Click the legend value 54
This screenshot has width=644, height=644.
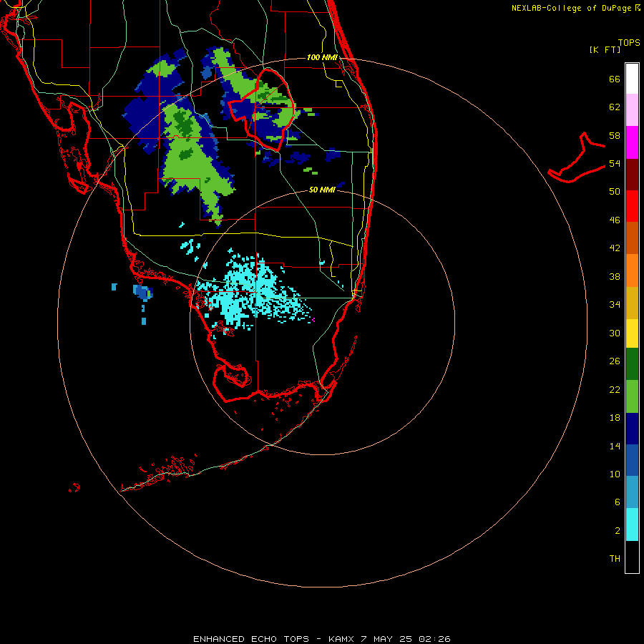pyautogui.click(x=615, y=163)
